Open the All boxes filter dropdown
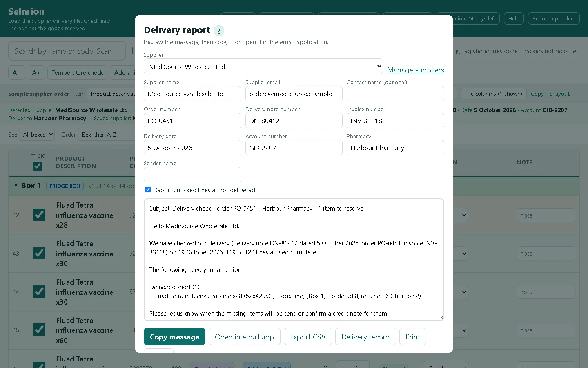Viewport: 588px width, 368px height. coord(37,135)
